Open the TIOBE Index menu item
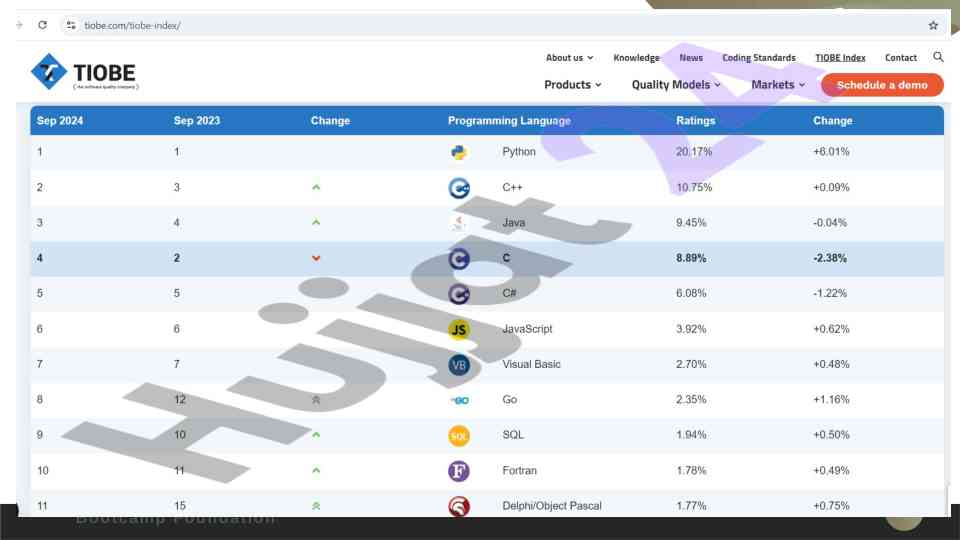This screenshot has width=961, height=540. [x=840, y=58]
